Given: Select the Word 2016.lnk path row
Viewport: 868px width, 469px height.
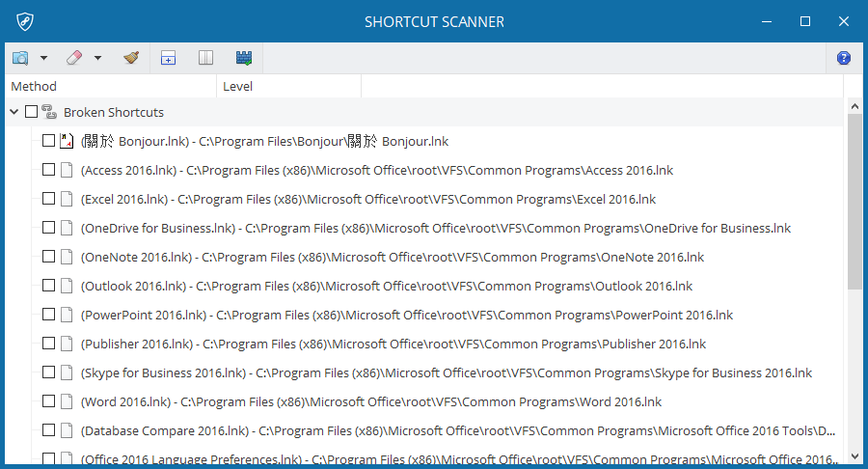Looking at the screenshot, I should (371, 401).
